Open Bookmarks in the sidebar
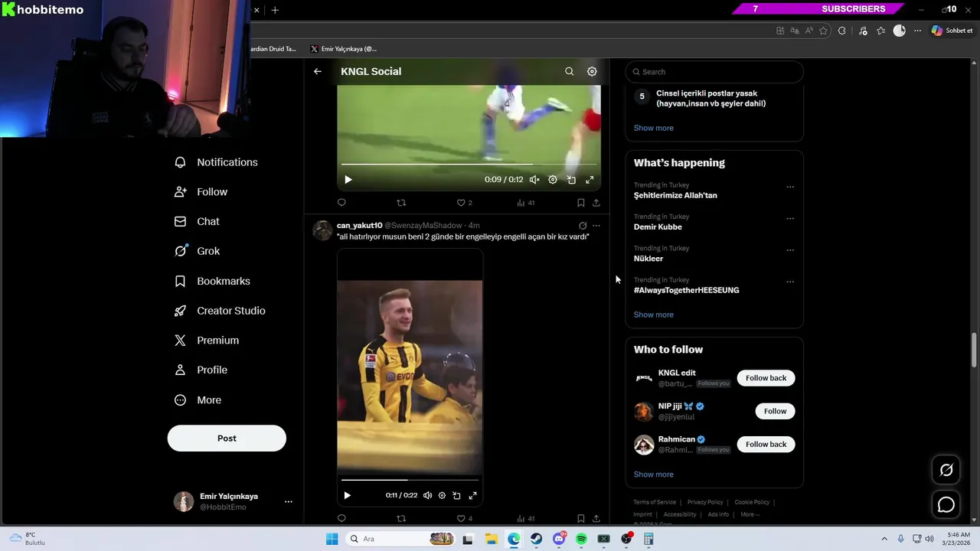The width and height of the screenshot is (980, 551). coord(213,281)
